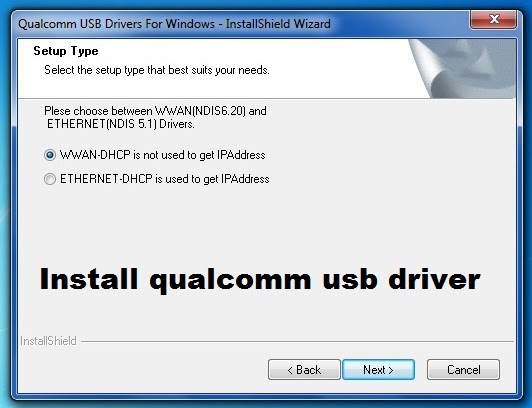Click the InstallShield label at bottom left
This screenshot has width=532, height=408.
[48, 341]
